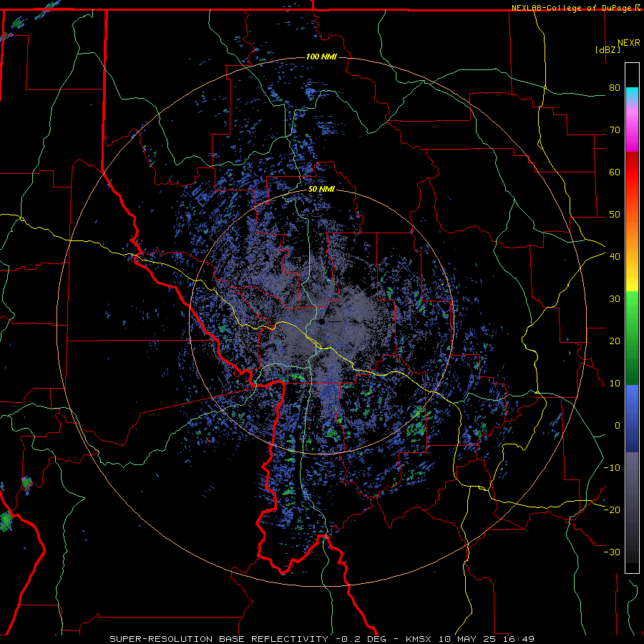This screenshot has width=644, height=644.
Task: Click the NEXR label near the legend
Action: point(629,43)
